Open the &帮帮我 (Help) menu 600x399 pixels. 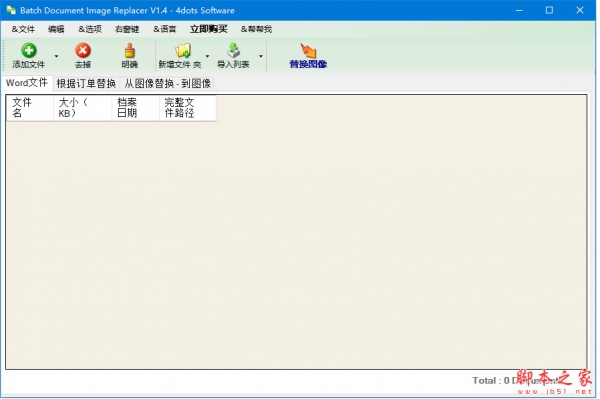tap(256, 29)
